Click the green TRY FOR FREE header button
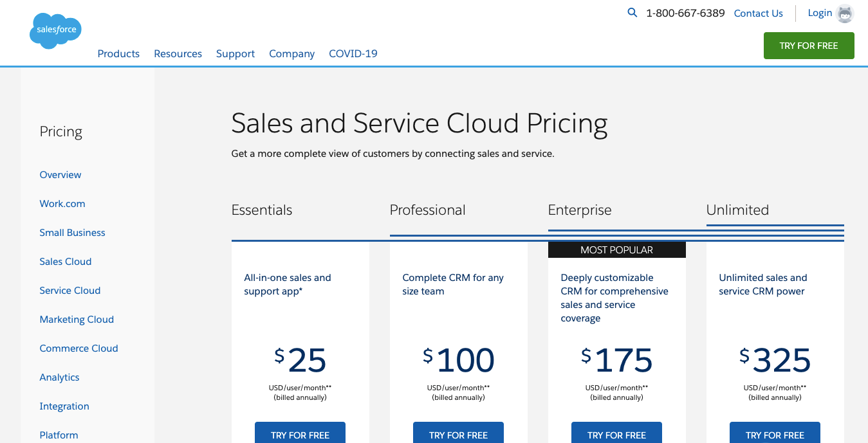Image resolution: width=868 pixels, height=443 pixels. point(809,46)
